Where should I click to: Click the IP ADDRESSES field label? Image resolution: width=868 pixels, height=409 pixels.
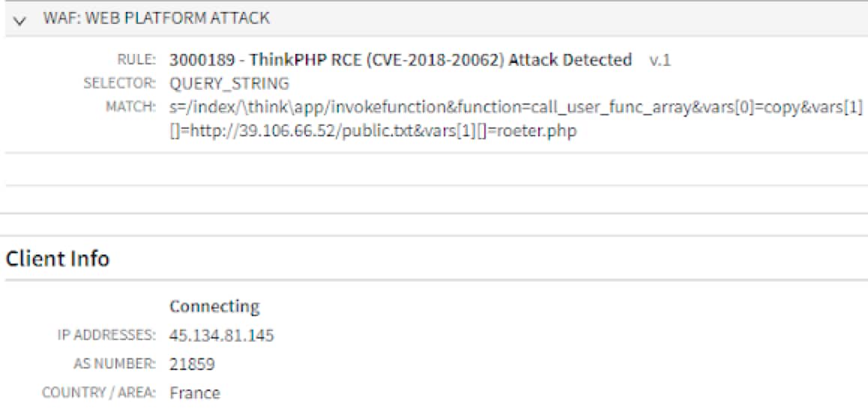tap(106, 335)
